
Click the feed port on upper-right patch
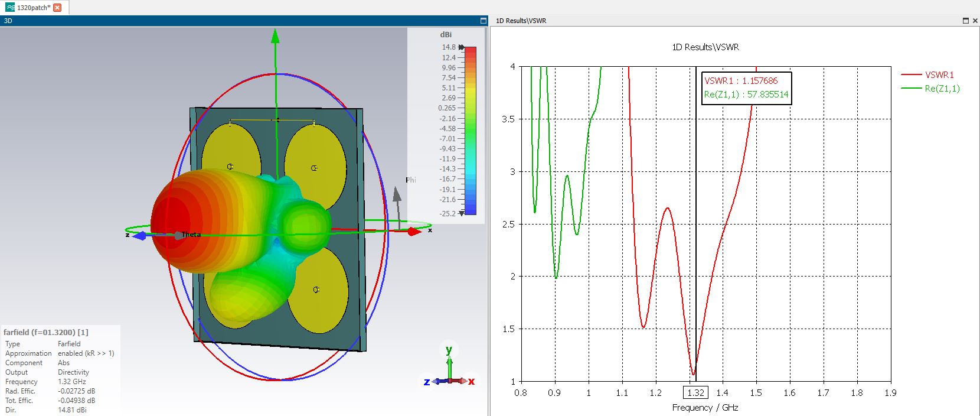pos(314,168)
